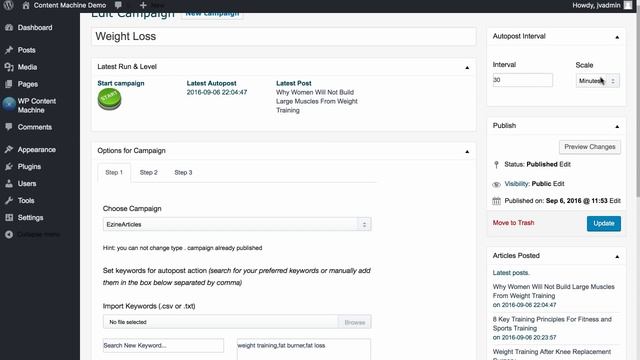
Task: Click the Update button
Action: point(604,223)
